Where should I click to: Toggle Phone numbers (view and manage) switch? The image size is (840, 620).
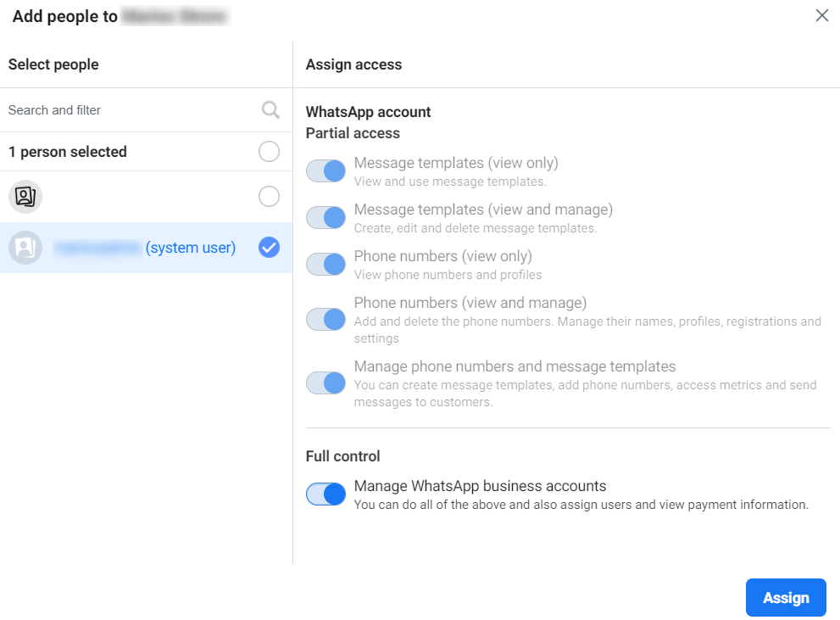coord(325,320)
